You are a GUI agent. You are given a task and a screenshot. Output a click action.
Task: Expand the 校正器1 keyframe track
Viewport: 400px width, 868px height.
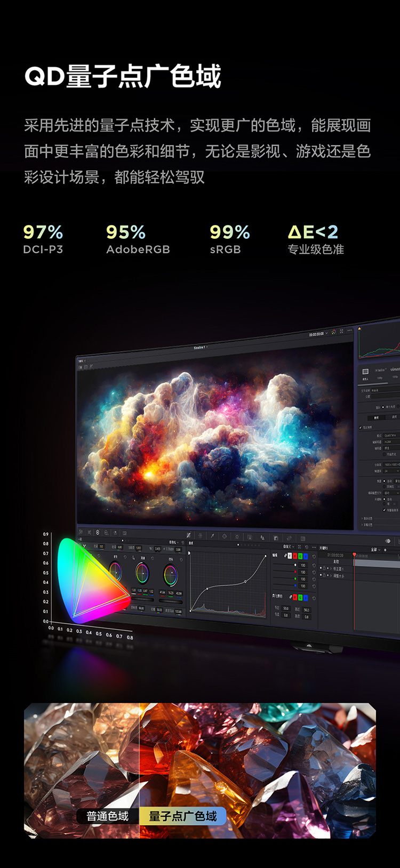[331, 568]
